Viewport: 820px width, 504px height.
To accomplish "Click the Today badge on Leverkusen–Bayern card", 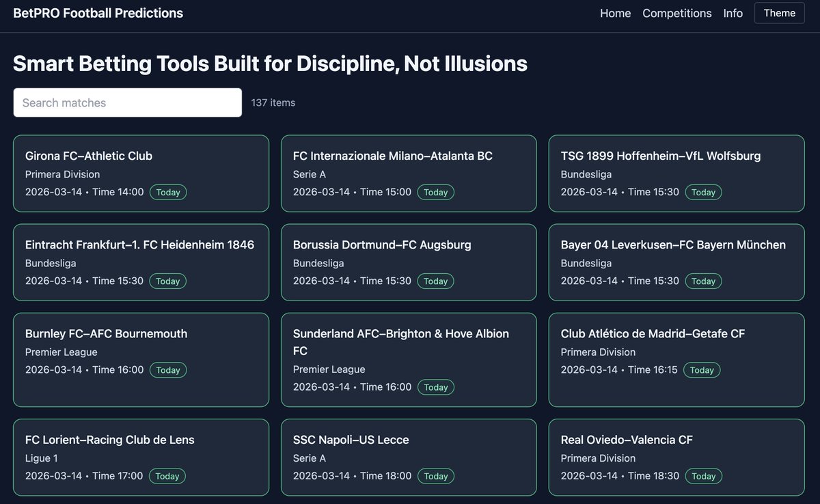I will point(703,281).
